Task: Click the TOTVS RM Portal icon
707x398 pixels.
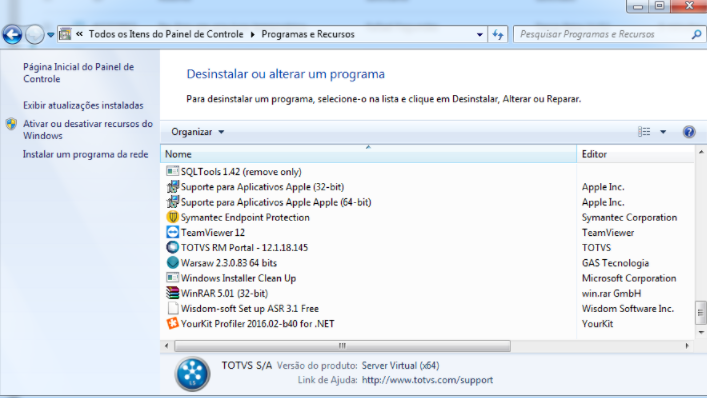Action: tap(172, 247)
